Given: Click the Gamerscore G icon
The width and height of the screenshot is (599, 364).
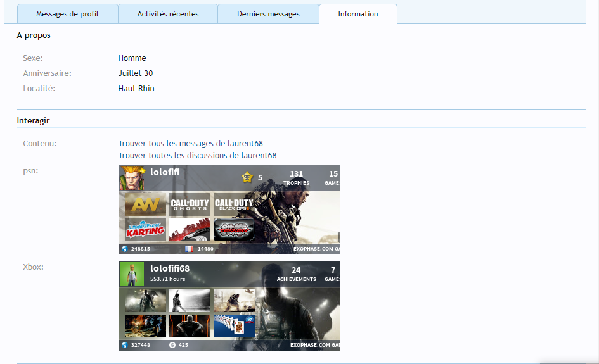Looking at the screenshot, I should pos(172,345).
